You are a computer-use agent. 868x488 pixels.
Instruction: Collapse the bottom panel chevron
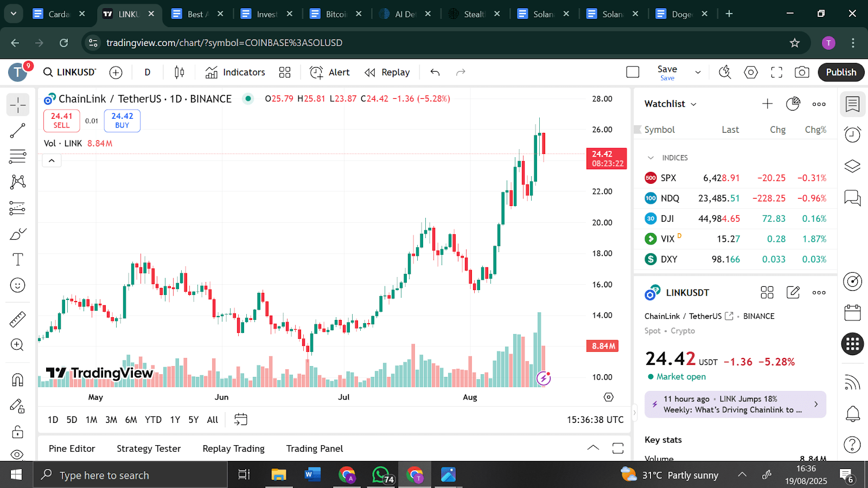[x=593, y=448]
